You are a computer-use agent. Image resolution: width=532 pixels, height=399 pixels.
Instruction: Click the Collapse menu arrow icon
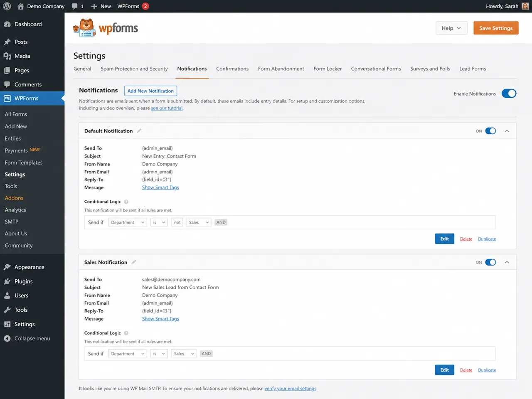tap(7, 338)
